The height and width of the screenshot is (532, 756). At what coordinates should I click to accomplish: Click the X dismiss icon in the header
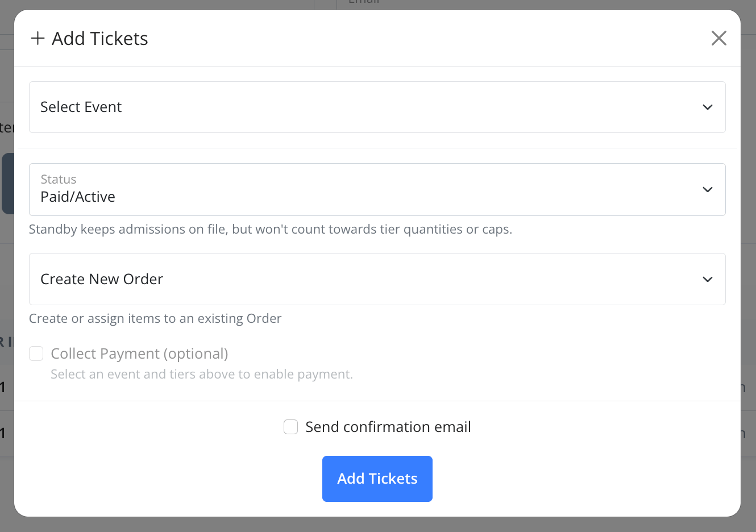(x=718, y=38)
